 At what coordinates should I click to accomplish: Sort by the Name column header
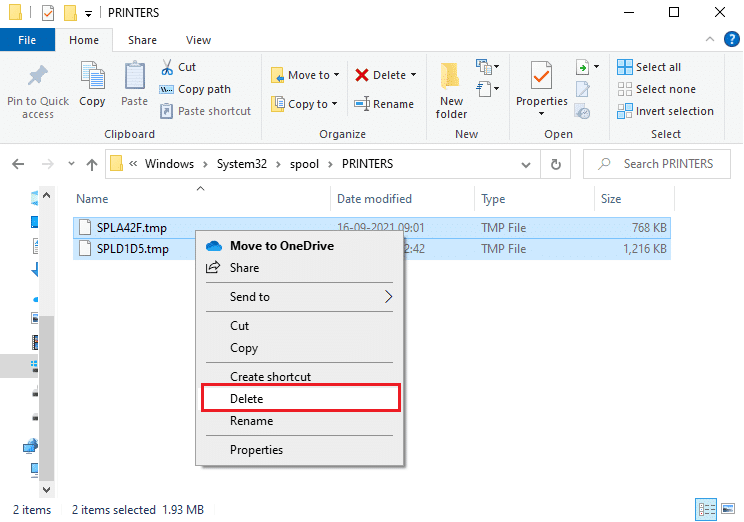(202, 199)
